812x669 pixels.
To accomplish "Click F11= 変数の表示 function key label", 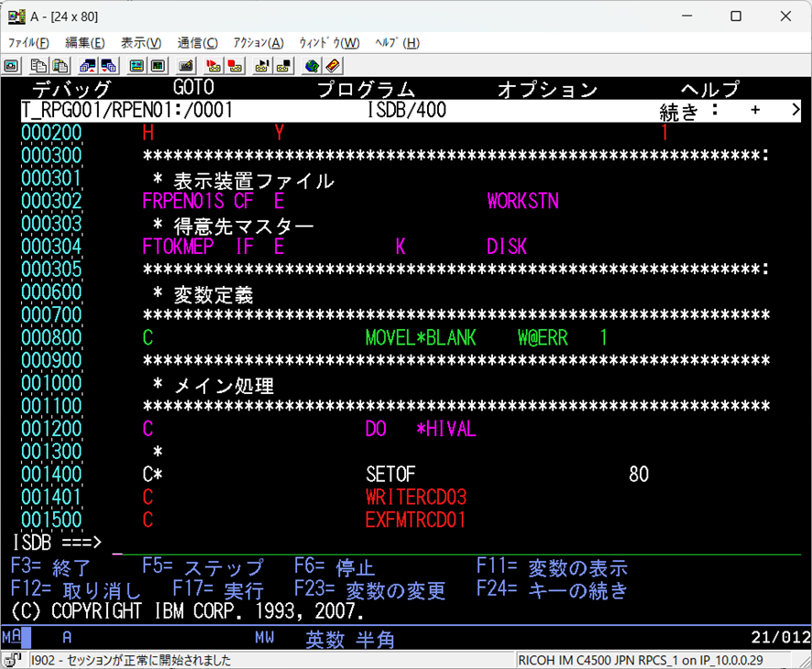I will 552,567.
